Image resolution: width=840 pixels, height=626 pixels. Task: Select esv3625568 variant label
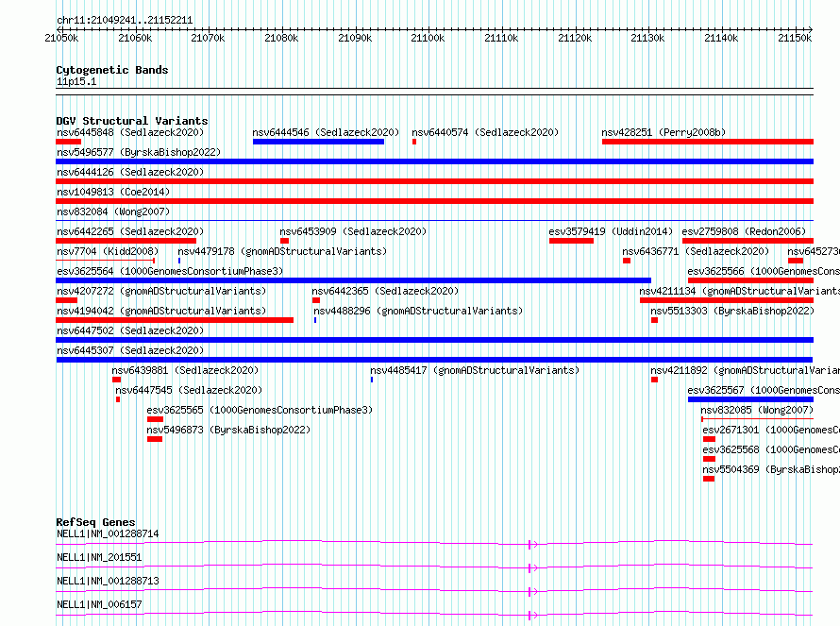[x=771, y=449]
